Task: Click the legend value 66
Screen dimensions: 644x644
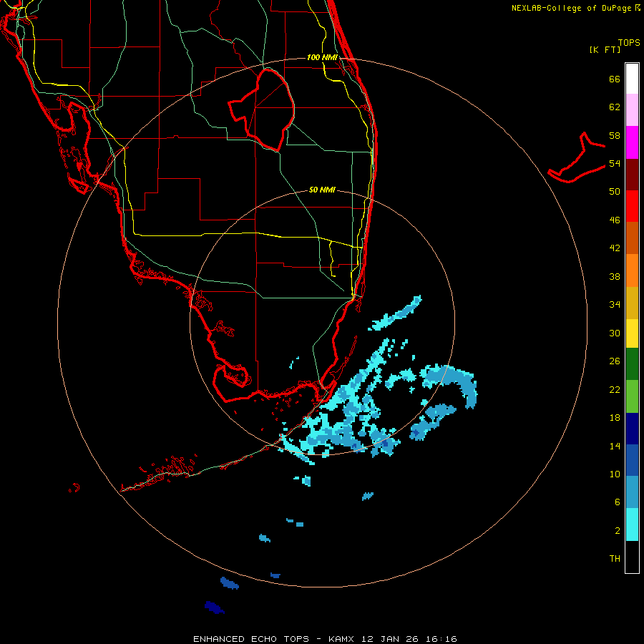Action: pos(615,79)
